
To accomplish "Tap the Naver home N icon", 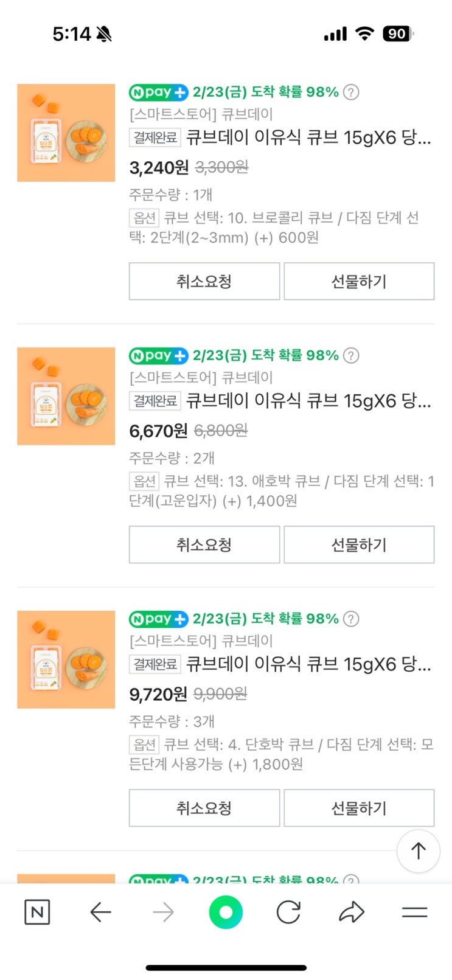I will (37, 912).
